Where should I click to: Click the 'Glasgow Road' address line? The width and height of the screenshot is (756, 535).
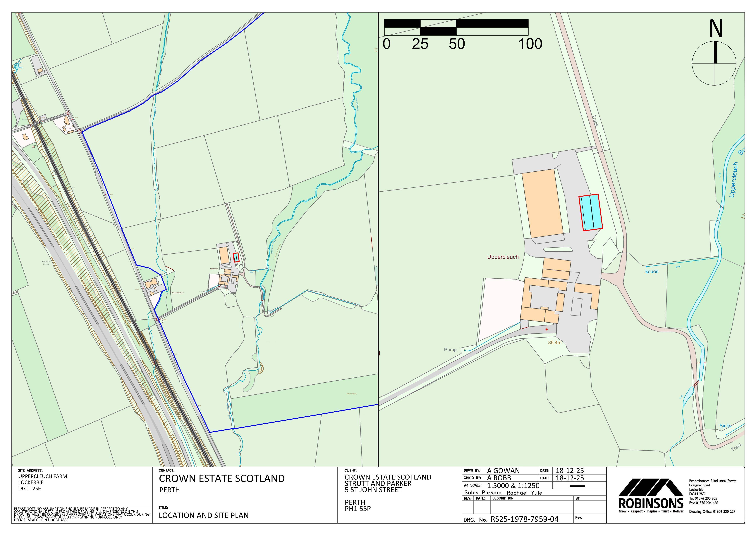point(700,485)
